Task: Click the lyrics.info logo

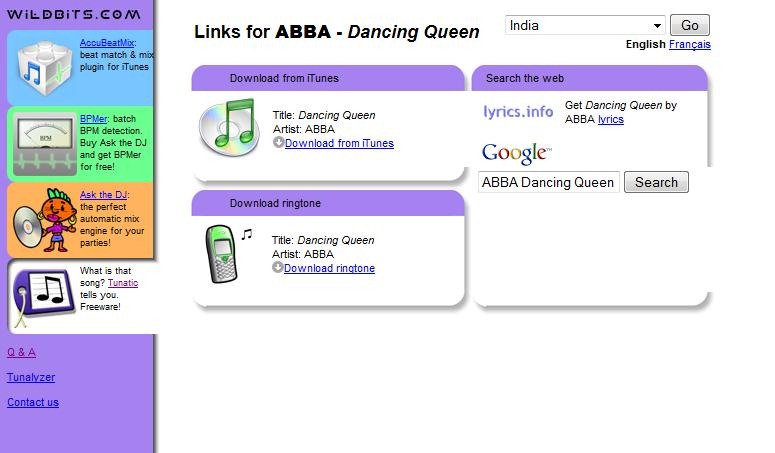Action: [518, 112]
